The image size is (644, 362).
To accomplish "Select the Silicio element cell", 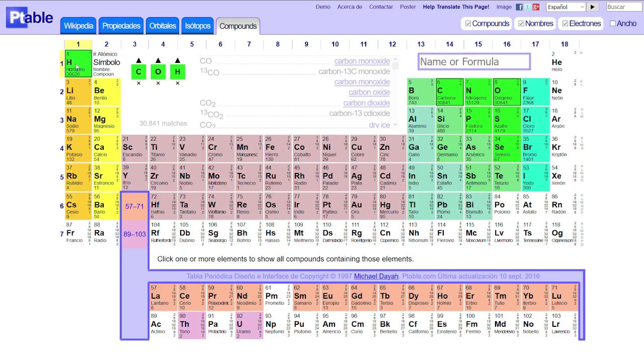I will pyautogui.click(x=450, y=121).
